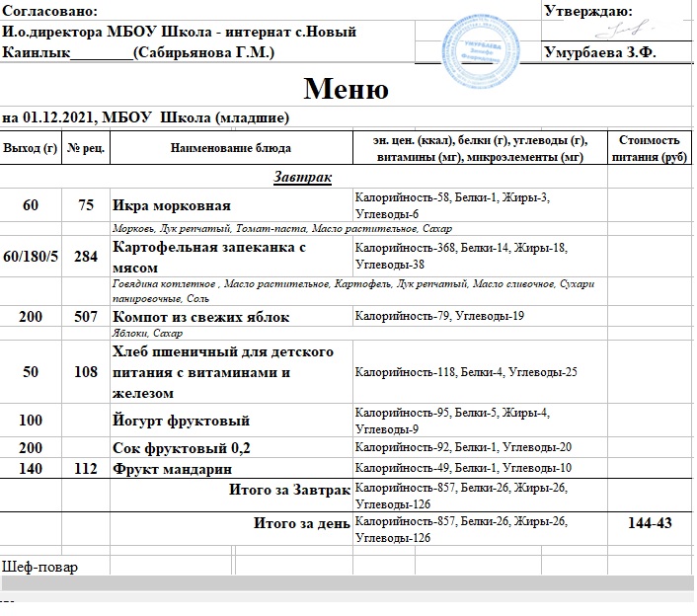The image size is (697, 616).
Task: Select the "Фрукт мандарин" dish cell
Action: (x=172, y=468)
